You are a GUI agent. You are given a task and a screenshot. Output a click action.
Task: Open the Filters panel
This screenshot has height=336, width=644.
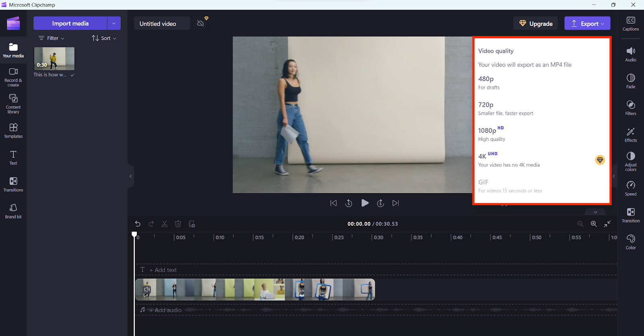point(630,108)
